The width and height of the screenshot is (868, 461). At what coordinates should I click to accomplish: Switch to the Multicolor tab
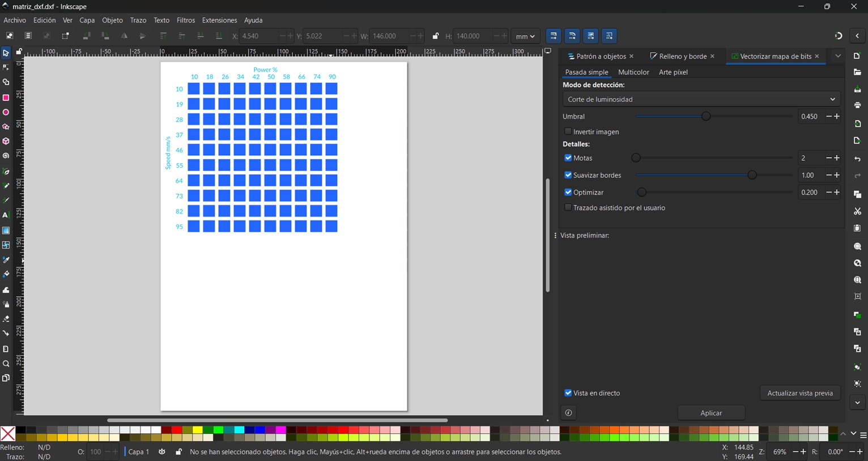(633, 72)
